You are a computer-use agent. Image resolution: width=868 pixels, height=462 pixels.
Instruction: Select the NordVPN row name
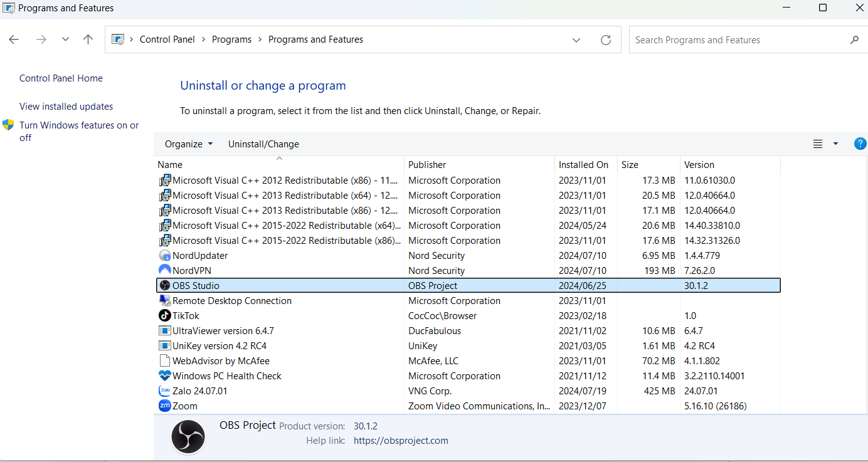(x=192, y=271)
